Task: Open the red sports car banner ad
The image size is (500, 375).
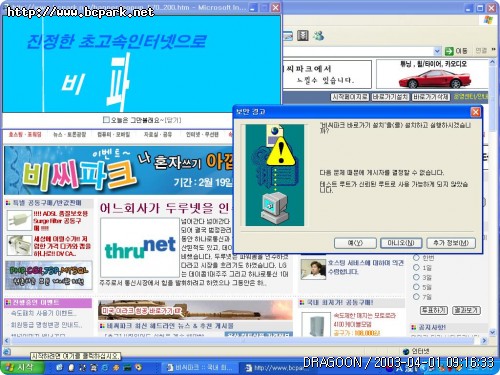Action: (432, 74)
